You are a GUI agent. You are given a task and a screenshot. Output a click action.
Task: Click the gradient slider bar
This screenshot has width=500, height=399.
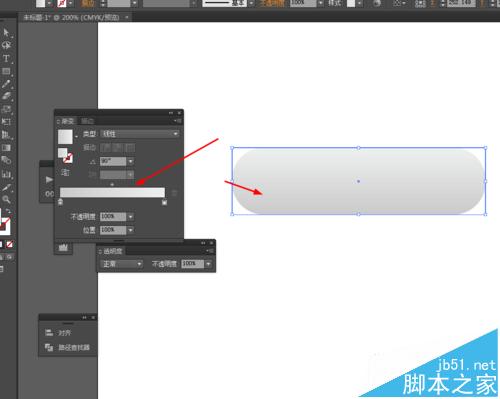112,192
